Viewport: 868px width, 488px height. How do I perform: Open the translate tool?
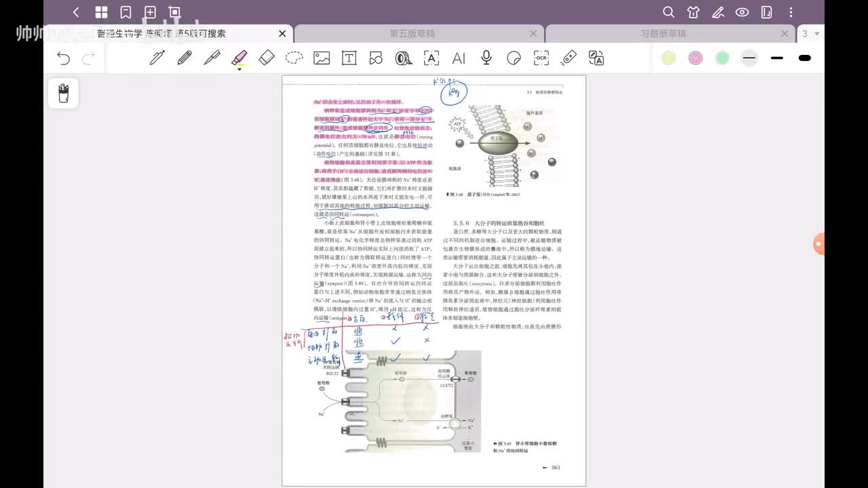[596, 58]
